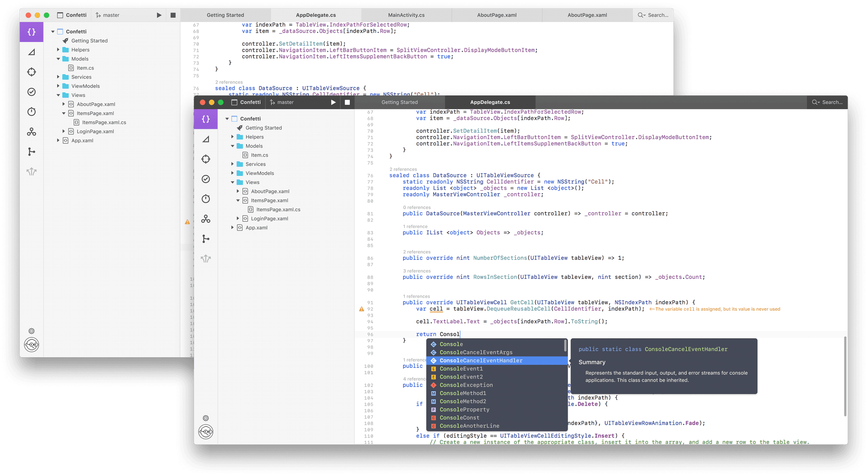868x476 pixels.
Task: Open settings gear in front window sidebar
Action: coord(206,418)
